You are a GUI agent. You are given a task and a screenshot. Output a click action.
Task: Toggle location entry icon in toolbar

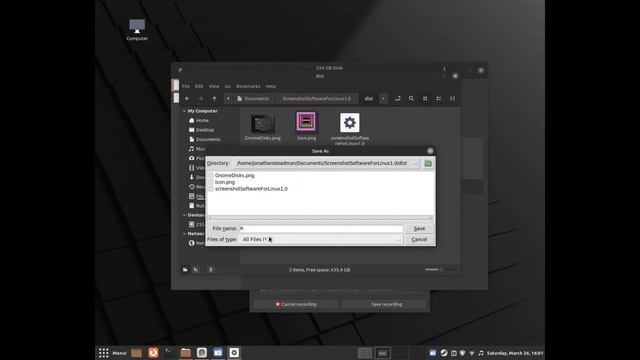pyautogui.click(x=397, y=98)
